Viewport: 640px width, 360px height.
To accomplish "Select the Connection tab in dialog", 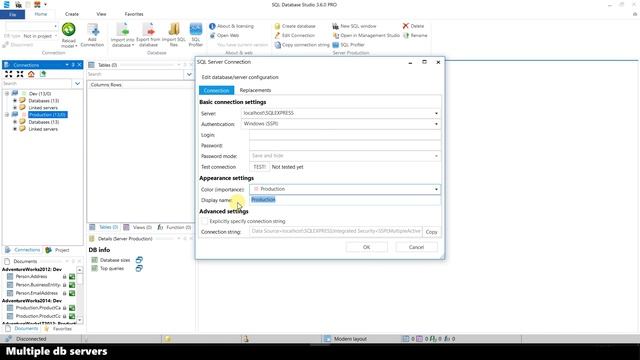I will (216, 90).
